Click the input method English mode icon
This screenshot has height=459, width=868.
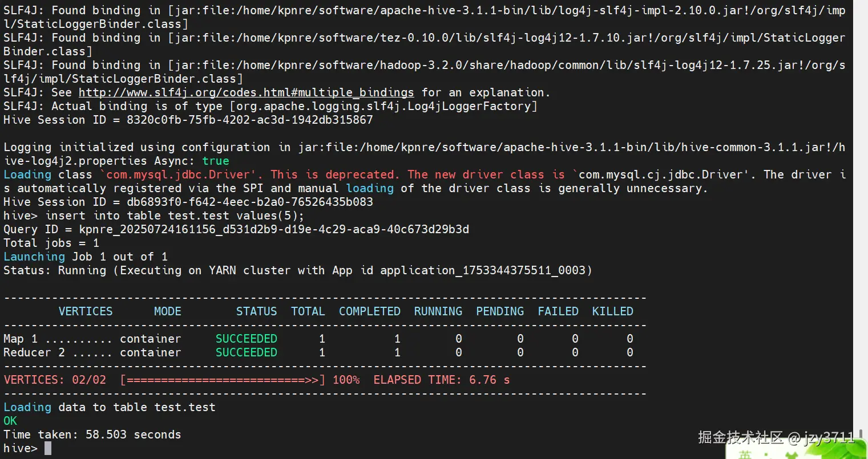pos(745,455)
